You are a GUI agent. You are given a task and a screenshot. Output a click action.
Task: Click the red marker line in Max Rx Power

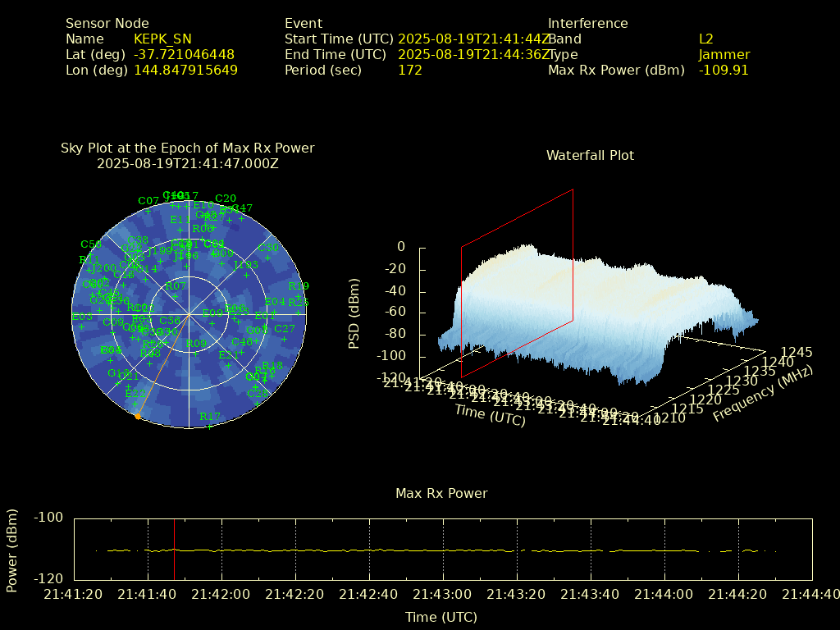pos(174,548)
